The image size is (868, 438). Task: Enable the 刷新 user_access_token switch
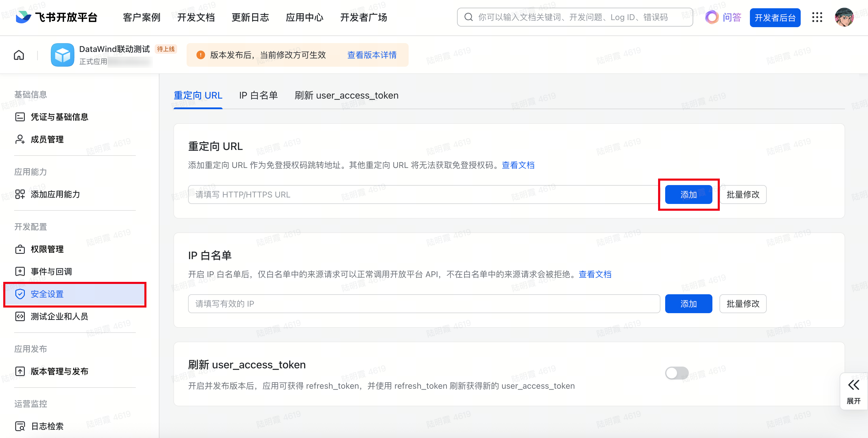coord(676,373)
